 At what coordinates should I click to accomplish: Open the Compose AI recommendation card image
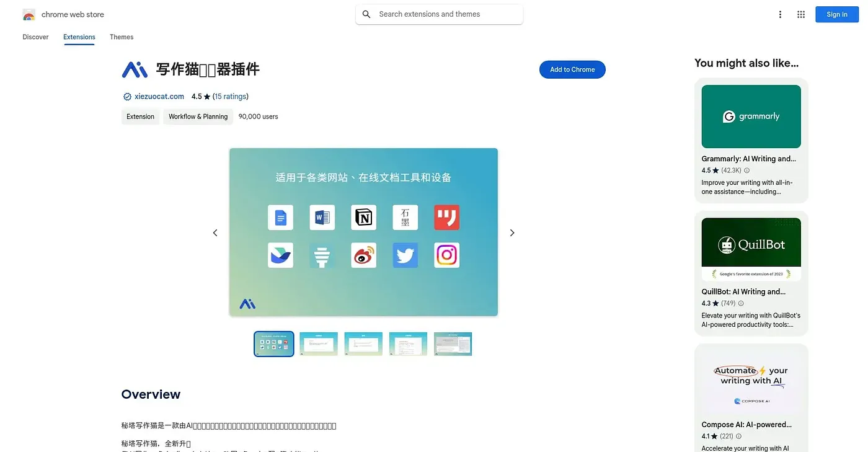pyautogui.click(x=751, y=383)
